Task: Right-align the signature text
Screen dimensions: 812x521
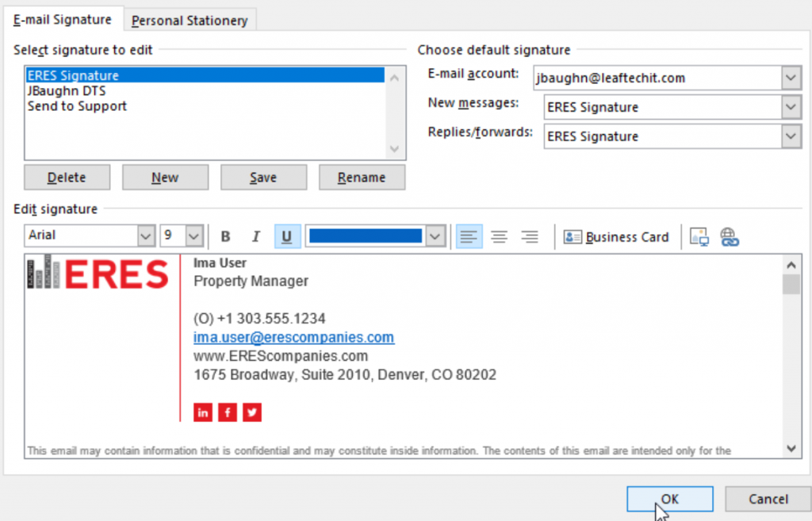Action: tap(529, 236)
